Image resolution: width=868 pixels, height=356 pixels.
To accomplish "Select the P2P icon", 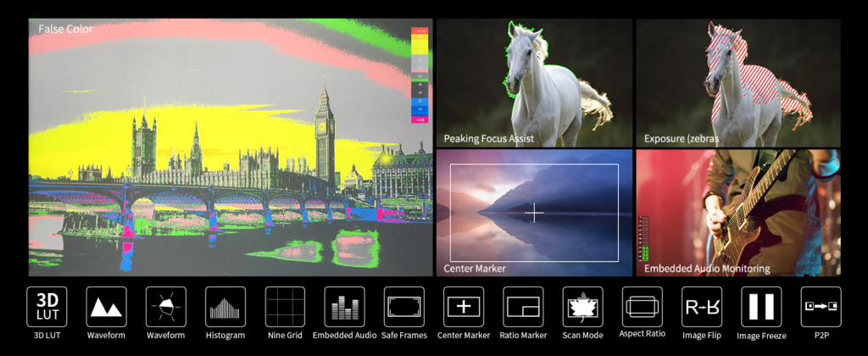I will (x=821, y=307).
